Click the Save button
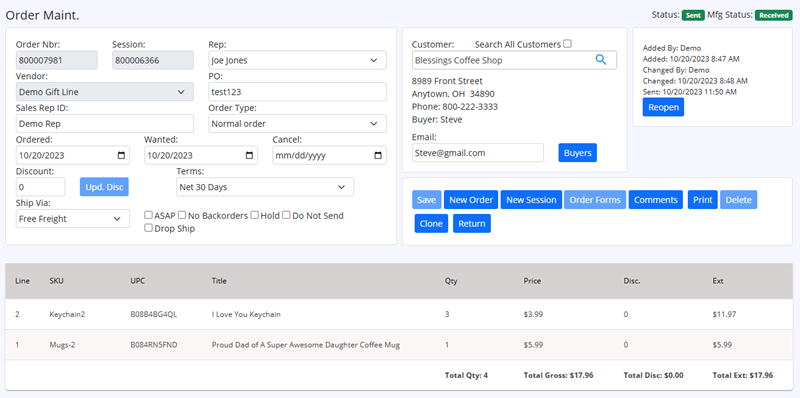The image size is (800, 398). [x=427, y=200]
